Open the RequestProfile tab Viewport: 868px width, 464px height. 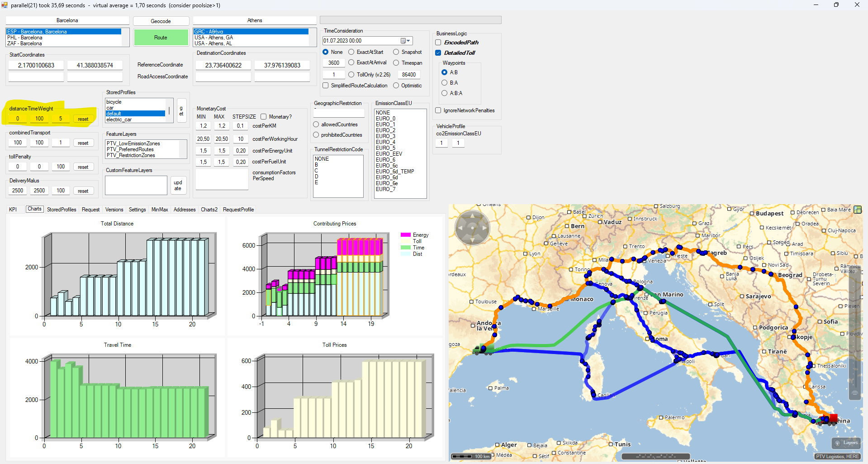coord(238,210)
